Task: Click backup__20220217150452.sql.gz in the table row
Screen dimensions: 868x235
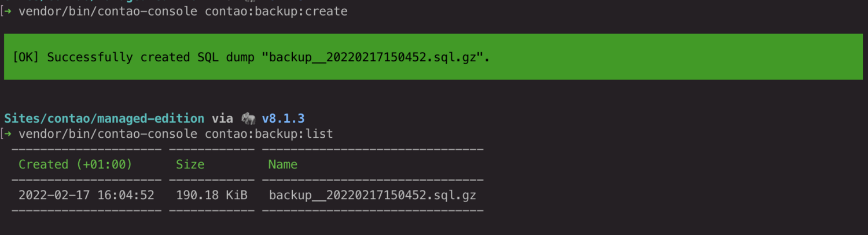Action: pos(373,195)
